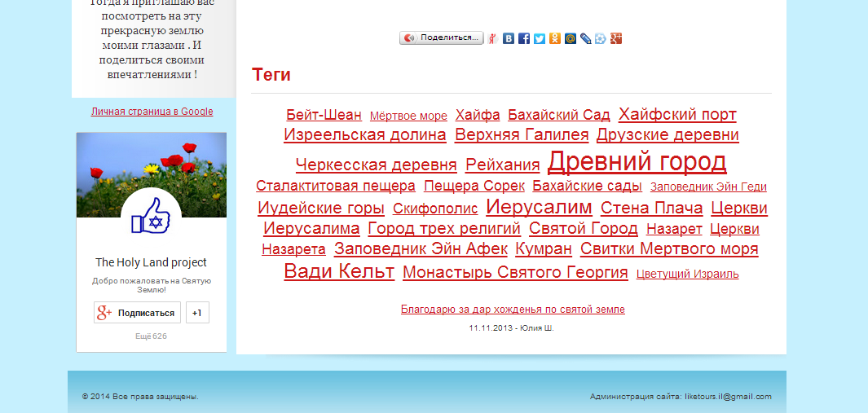Viewport: 868px width, 413px height.
Task: Click the Google+ Подписаться button
Action: click(137, 313)
